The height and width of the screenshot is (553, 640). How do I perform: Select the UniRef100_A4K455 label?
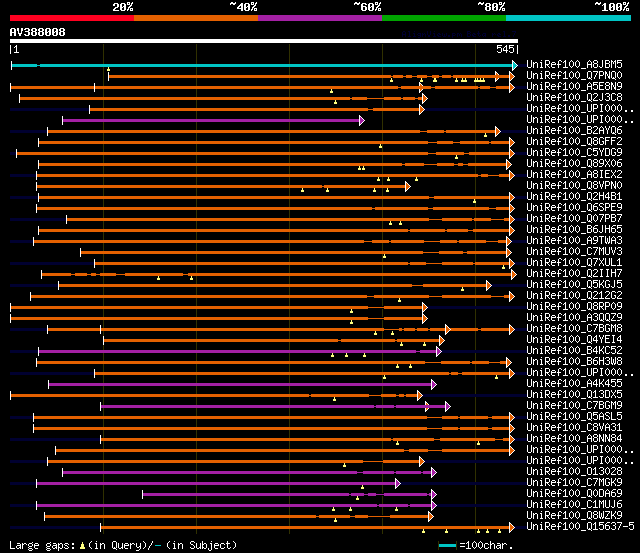click(x=574, y=384)
